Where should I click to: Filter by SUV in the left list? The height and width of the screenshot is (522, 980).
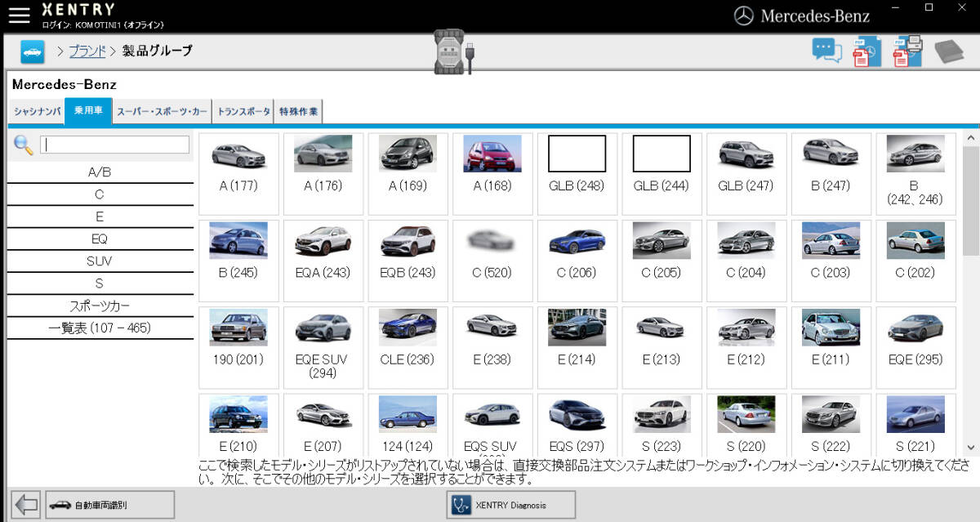(100, 261)
